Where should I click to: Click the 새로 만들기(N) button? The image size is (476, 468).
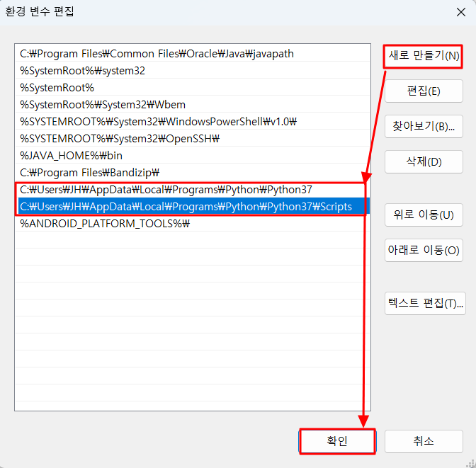pyautogui.click(x=423, y=56)
